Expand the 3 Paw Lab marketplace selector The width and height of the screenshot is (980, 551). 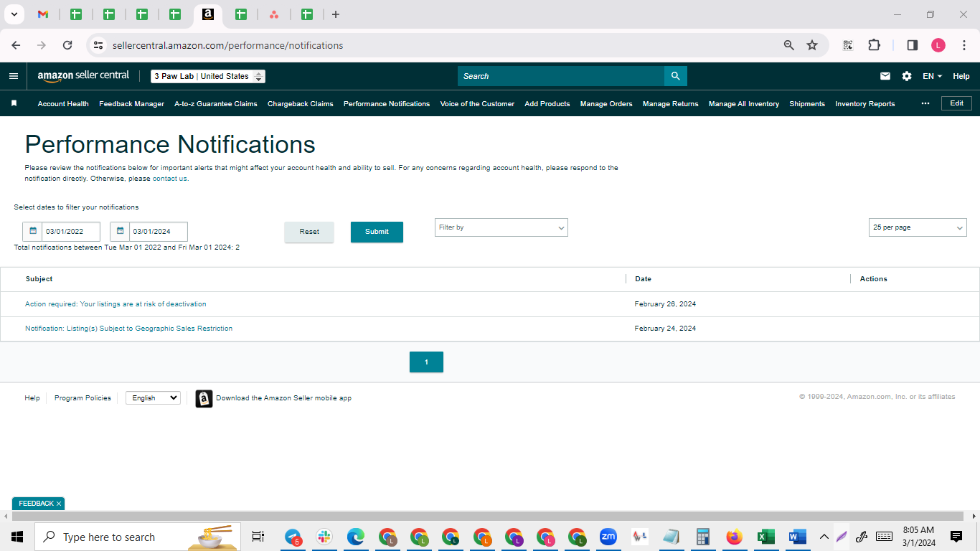pyautogui.click(x=208, y=76)
